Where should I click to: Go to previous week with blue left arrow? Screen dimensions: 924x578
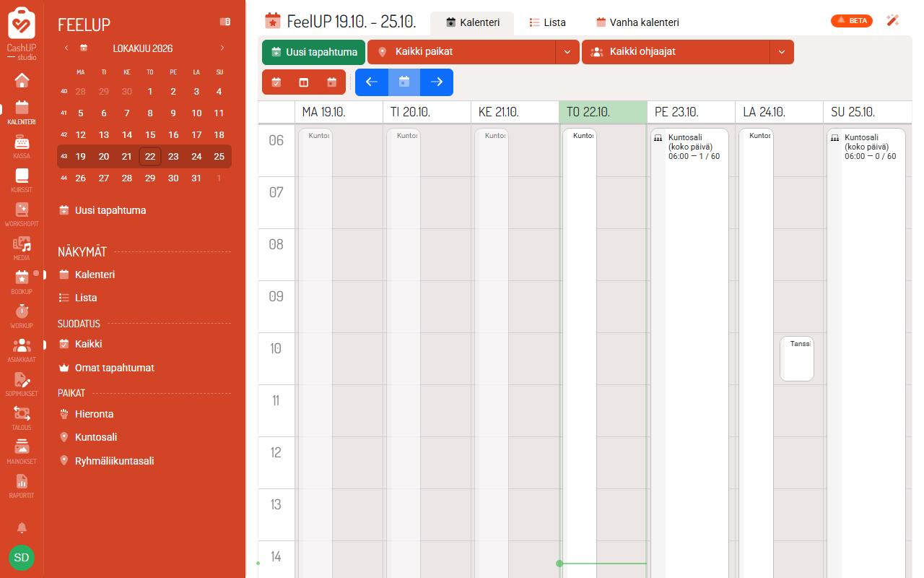pos(372,82)
